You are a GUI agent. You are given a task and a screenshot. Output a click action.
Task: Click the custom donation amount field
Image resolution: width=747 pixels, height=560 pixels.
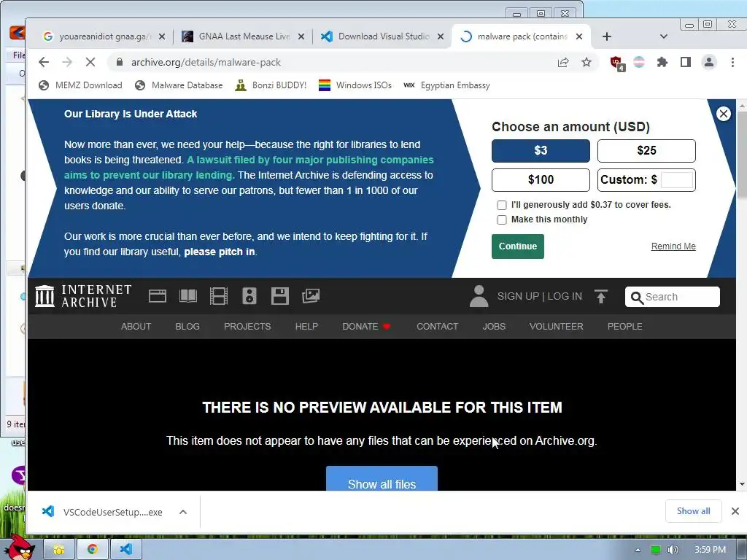click(x=677, y=180)
